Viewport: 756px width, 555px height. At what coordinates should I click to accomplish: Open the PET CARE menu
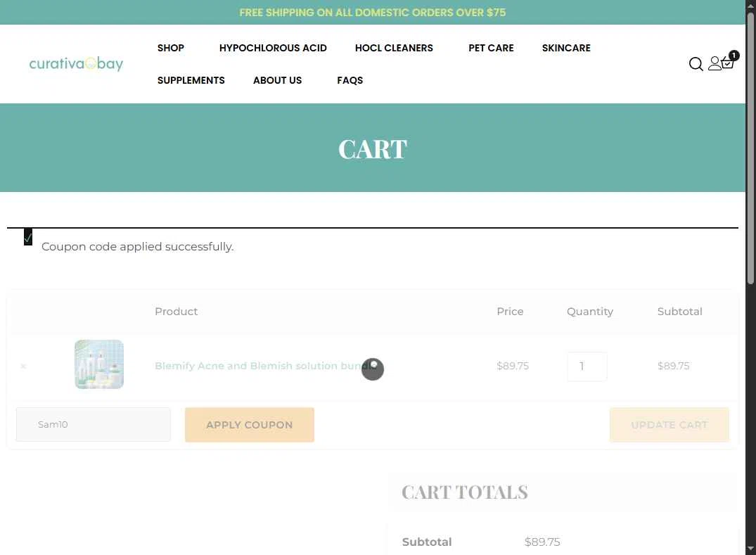click(x=491, y=48)
